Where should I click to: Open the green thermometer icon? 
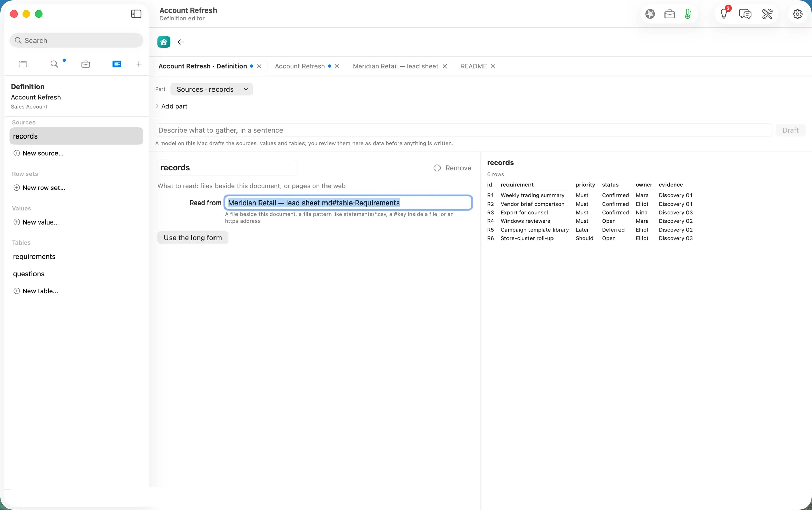[x=688, y=14]
